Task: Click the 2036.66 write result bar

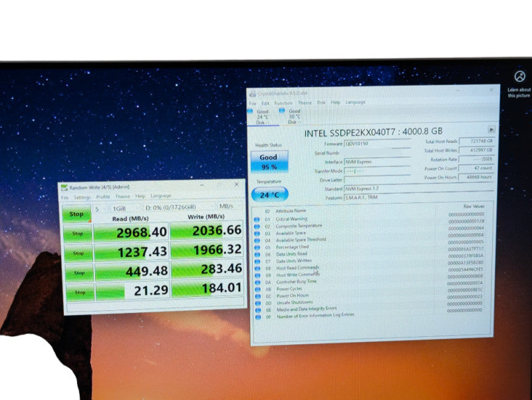Action: coord(207,230)
